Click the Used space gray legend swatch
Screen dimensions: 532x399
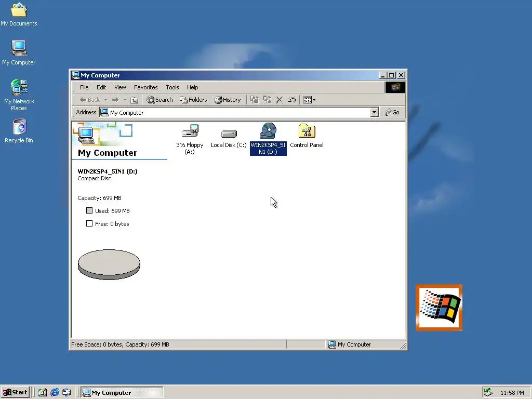pyautogui.click(x=89, y=210)
